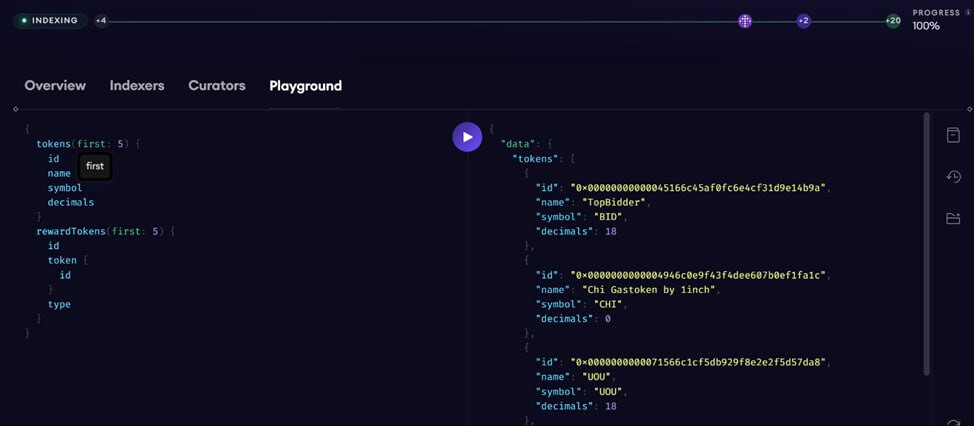
Task: Click the 100% progress value
Action: pyautogui.click(x=926, y=27)
